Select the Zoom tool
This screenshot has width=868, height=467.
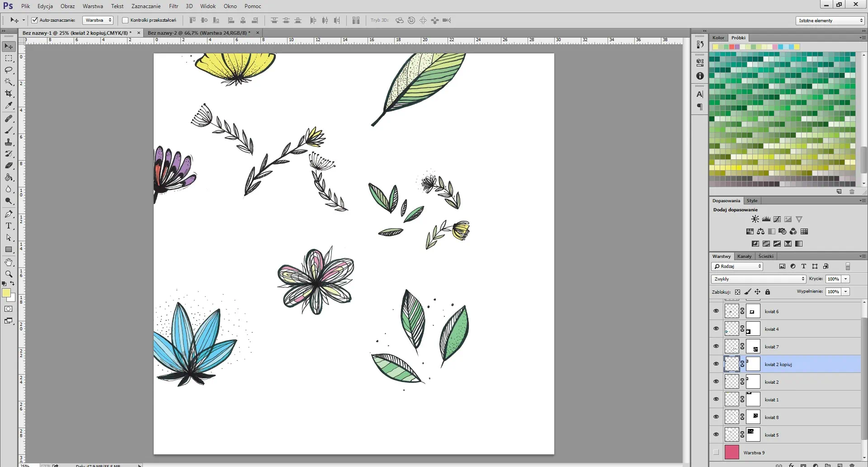coord(9,274)
